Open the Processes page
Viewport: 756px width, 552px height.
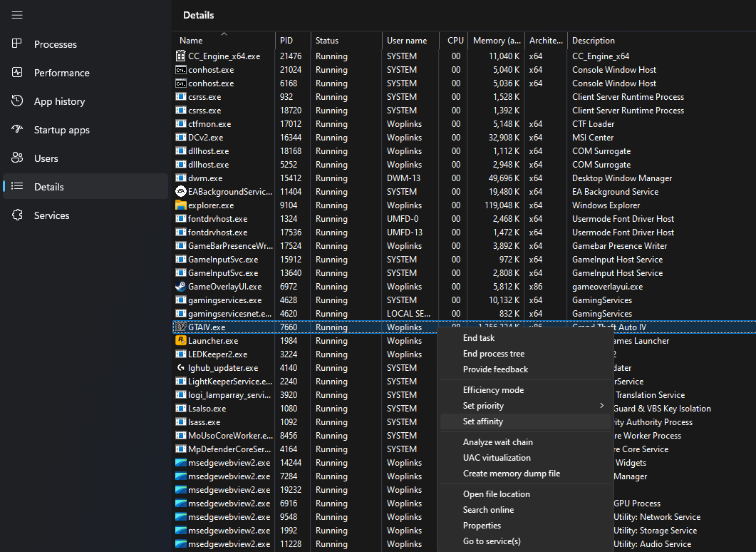coord(86,44)
